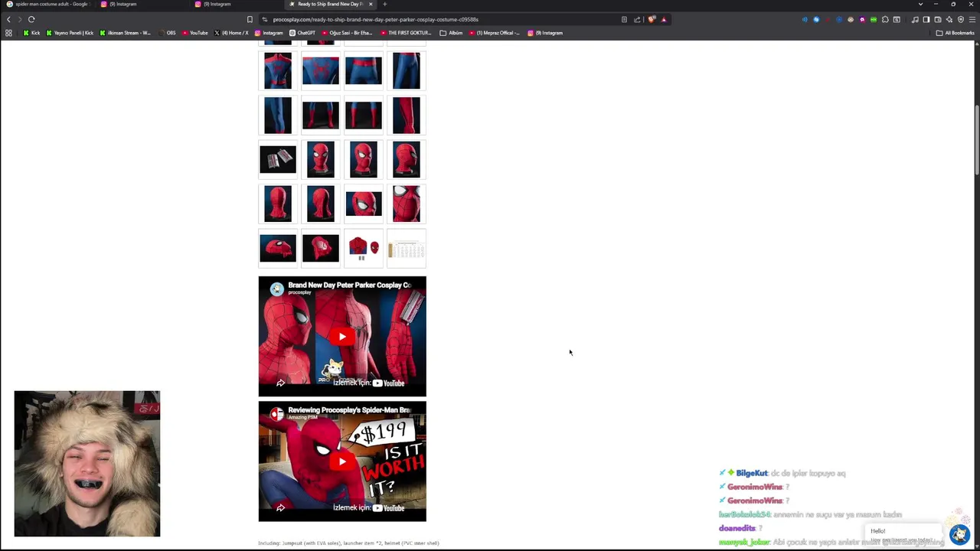Open the (9) Instagram bookmark

pos(544,33)
